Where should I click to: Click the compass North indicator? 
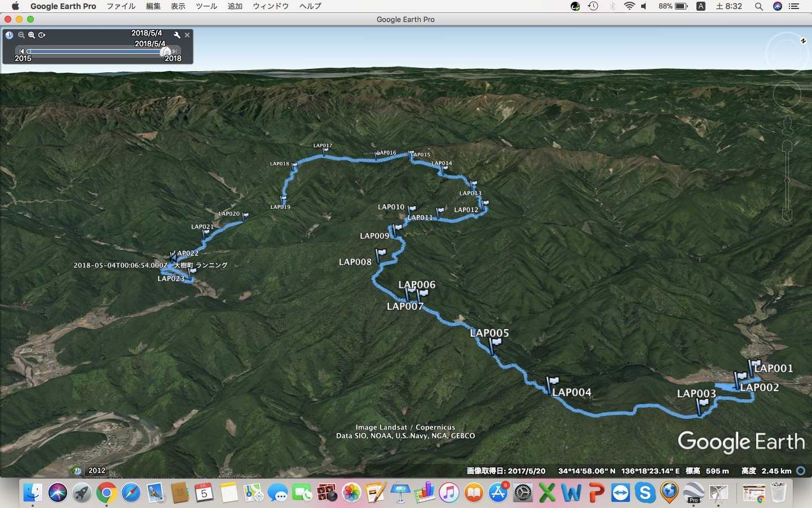(x=803, y=41)
